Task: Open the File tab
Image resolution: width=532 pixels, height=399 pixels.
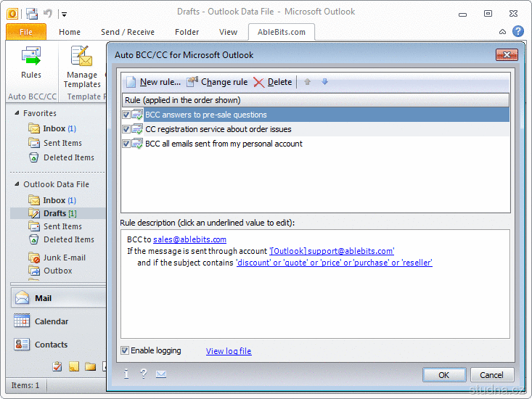Action: (x=26, y=32)
